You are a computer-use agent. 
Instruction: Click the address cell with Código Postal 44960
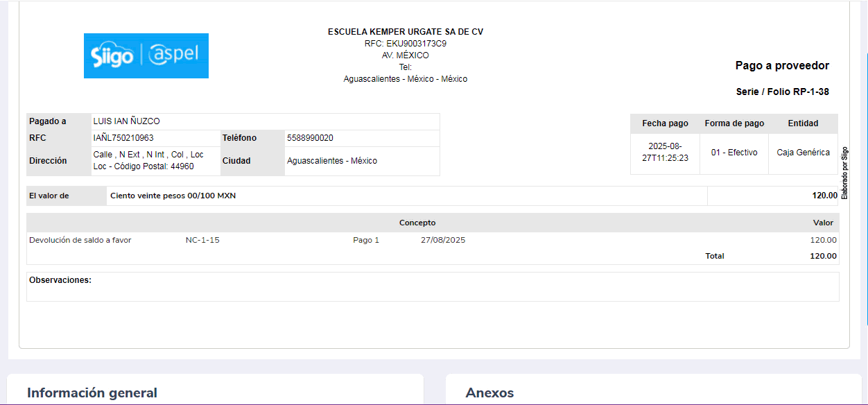[148, 161]
